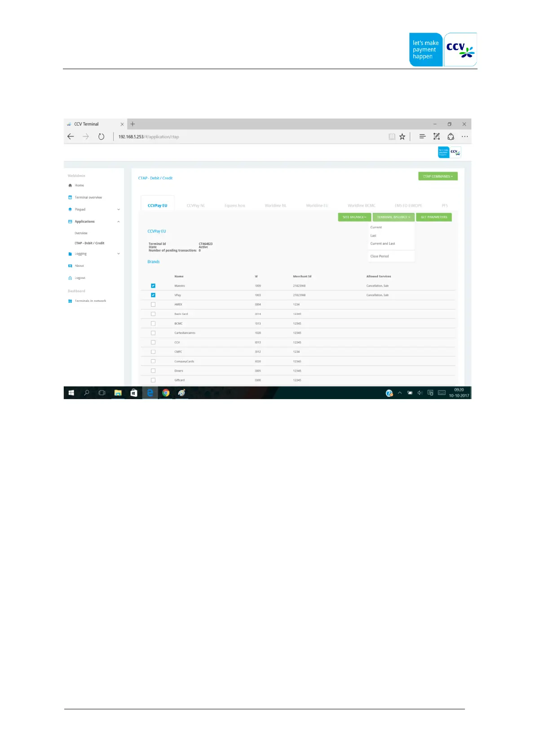535x756 pixels.
Task: Show hidden system tray icons
Action: click(400, 393)
